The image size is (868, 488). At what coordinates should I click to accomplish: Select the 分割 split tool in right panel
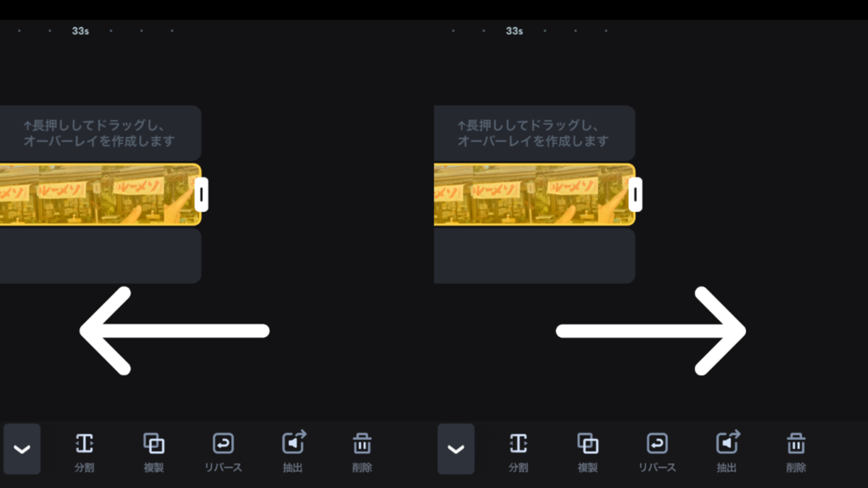[x=518, y=452]
